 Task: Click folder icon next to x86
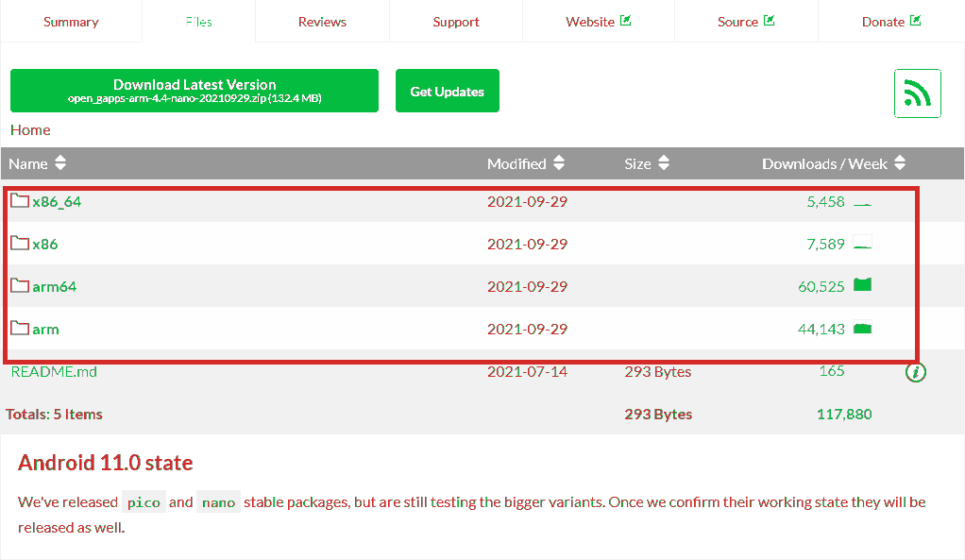click(x=20, y=243)
